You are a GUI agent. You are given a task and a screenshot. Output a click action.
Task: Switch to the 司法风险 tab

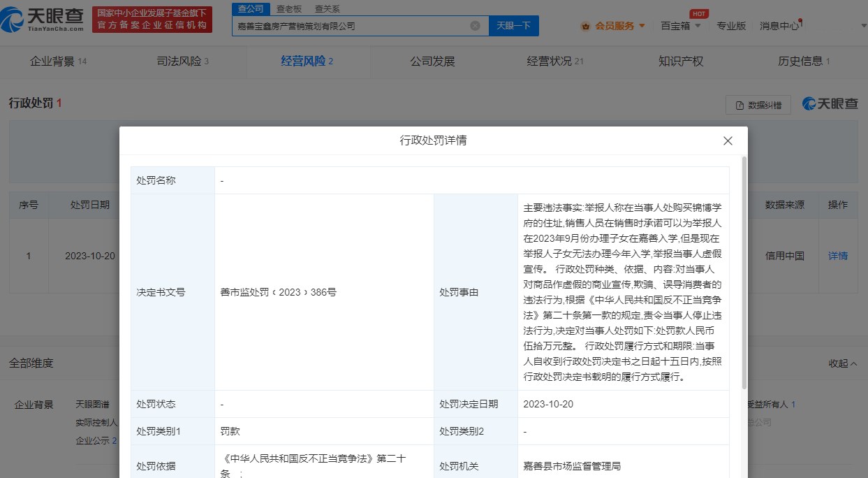pos(182,61)
